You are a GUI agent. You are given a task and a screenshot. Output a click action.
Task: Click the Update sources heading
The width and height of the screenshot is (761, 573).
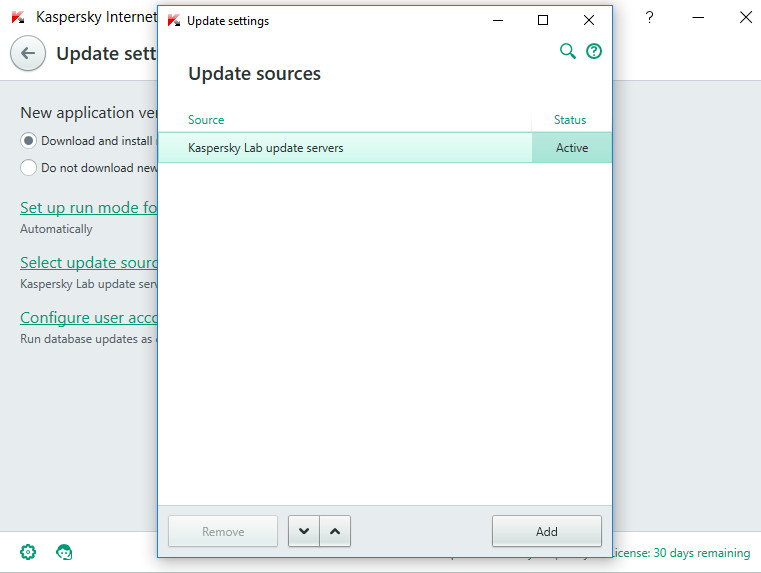point(254,74)
